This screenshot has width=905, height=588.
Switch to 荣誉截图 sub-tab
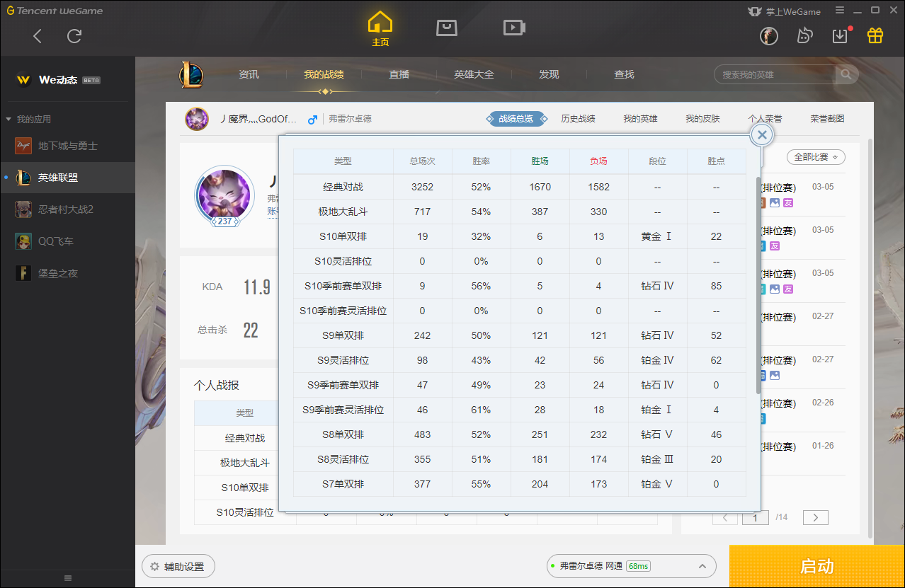[x=827, y=119]
